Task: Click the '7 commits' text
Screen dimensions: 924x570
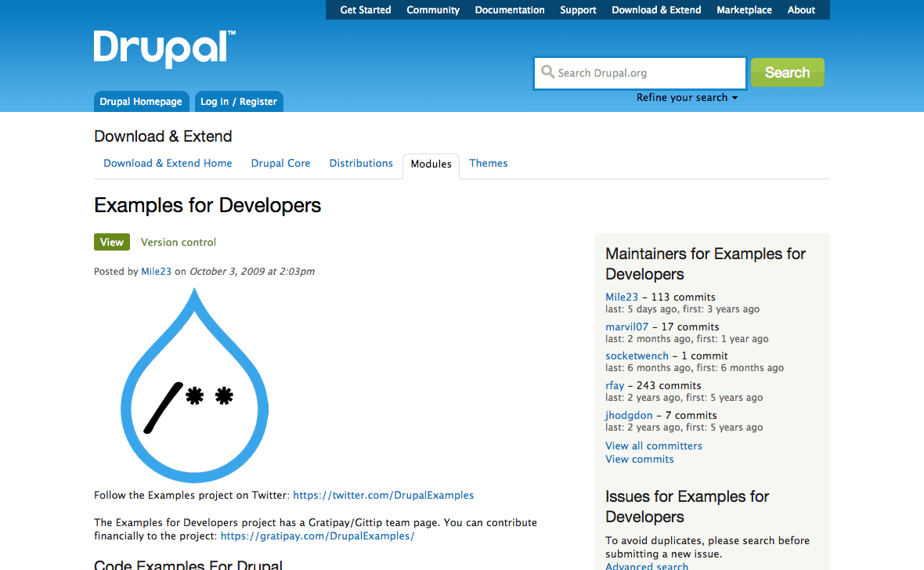Action: tap(691, 416)
